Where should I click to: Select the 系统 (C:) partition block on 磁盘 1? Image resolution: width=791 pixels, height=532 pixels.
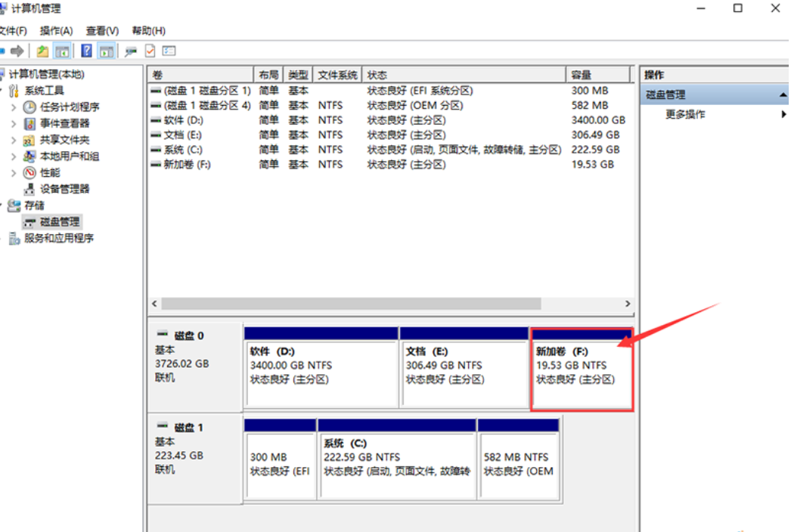coord(397,459)
